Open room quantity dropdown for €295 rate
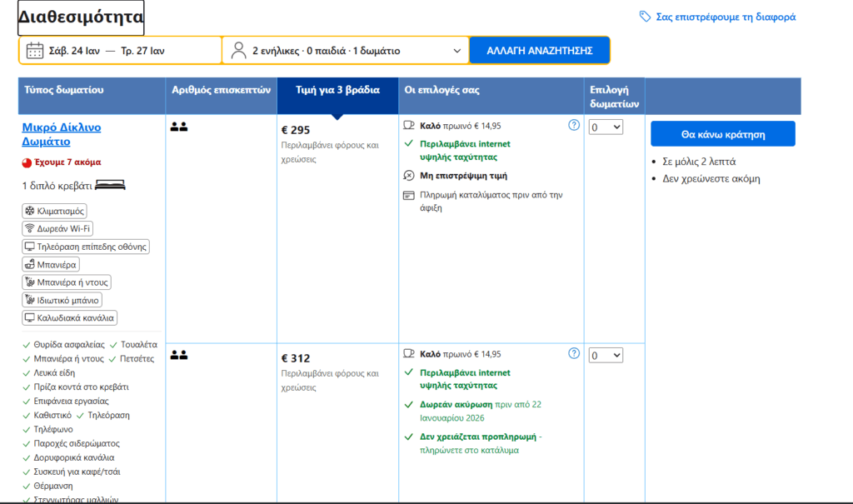853x504 pixels. coord(606,127)
